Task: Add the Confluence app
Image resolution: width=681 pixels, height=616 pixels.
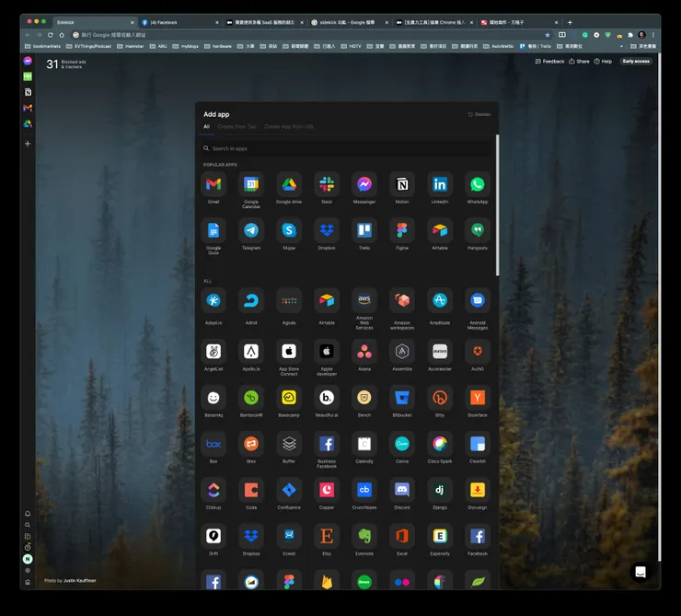Action: 289,490
